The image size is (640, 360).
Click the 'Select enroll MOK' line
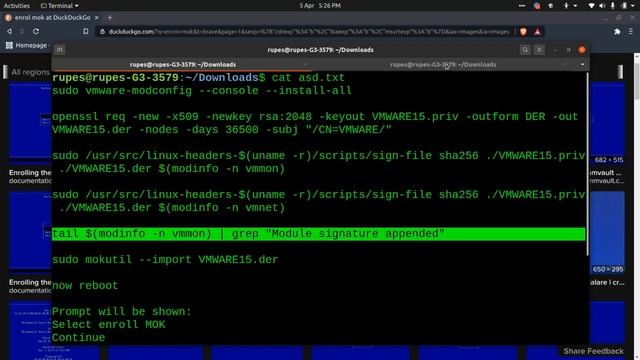tap(109, 324)
